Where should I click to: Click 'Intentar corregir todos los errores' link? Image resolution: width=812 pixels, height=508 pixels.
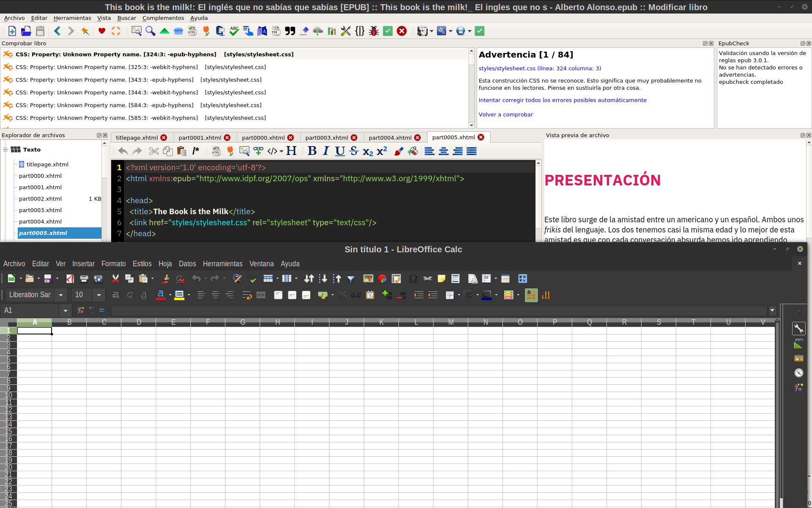562,100
